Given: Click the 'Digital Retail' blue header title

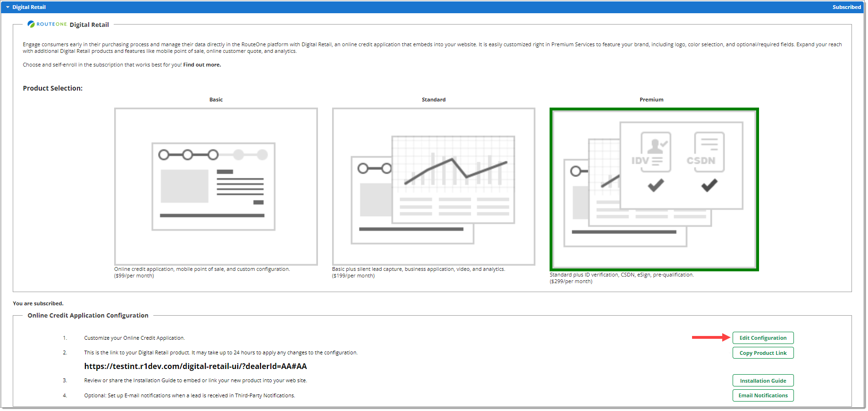Looking at the screenshot, I should (29, 7).
